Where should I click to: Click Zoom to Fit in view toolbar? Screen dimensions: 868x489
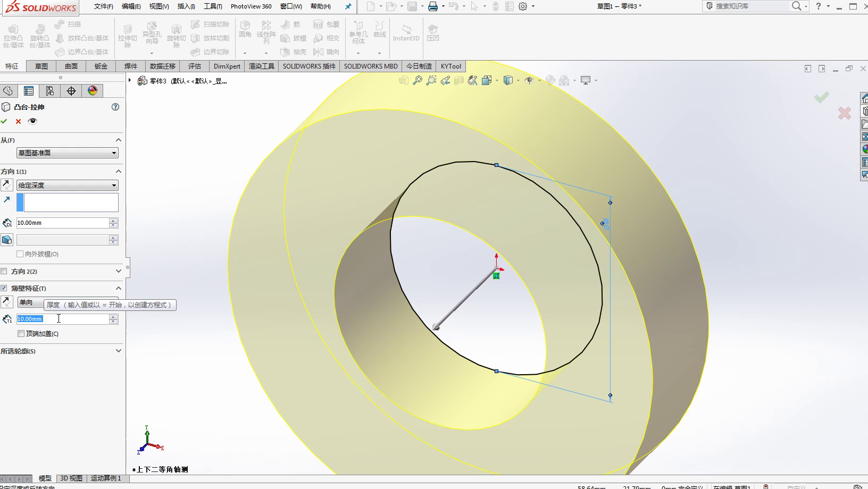pyautogui.click(x=418, y=80)
